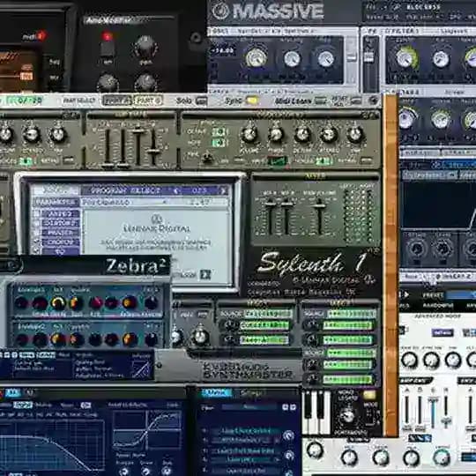Click the Massive logo icon
Viewport: 476px width, 476px height.
tap(220, 11)
